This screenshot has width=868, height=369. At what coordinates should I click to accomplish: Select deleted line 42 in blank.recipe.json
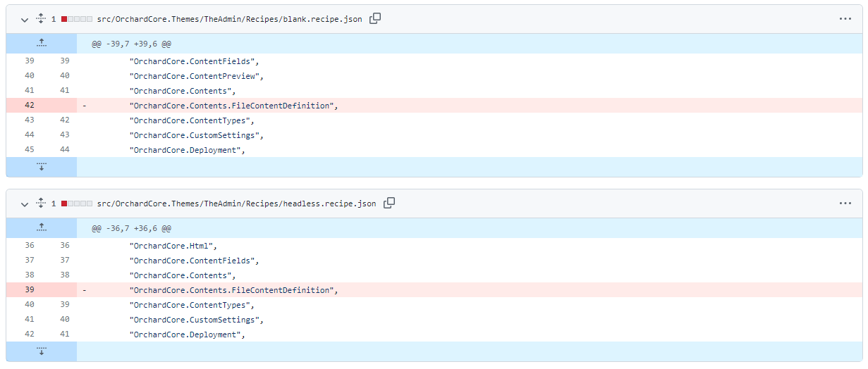click(x=434, y=106)
